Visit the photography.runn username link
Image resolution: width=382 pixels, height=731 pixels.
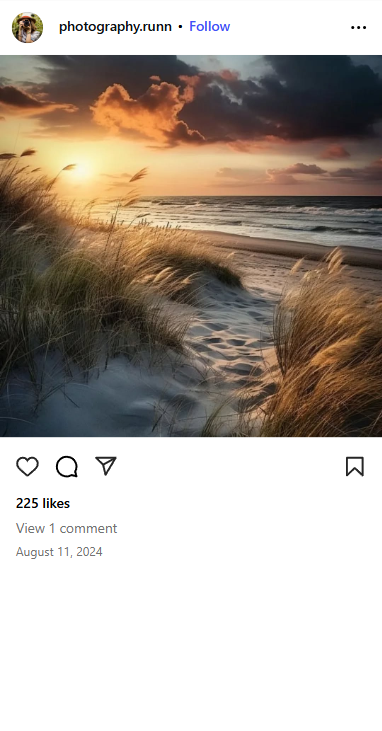pyautogui.click(x=115, y=27)
